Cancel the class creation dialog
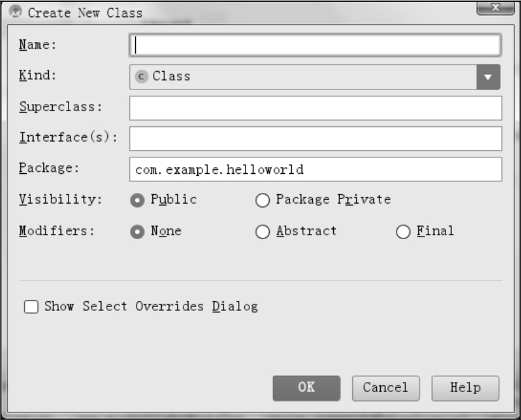The width and height of the screenshot is (521, 420). [386, 388]
